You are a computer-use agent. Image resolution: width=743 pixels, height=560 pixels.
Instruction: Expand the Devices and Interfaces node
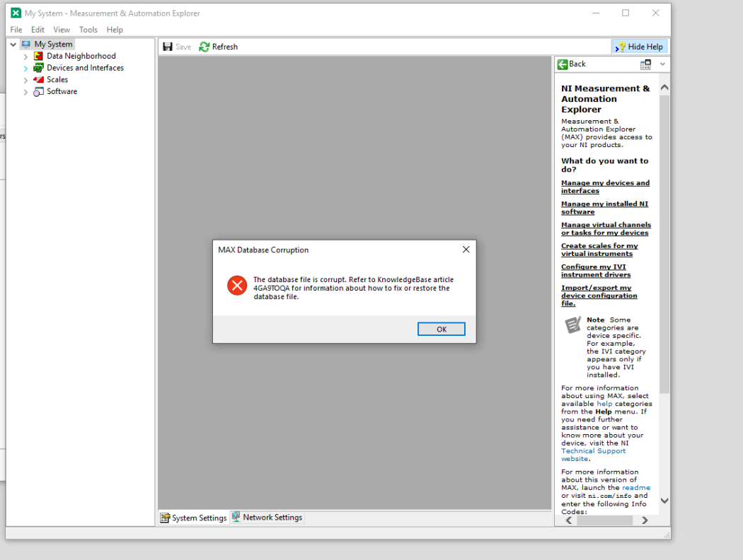26,69
